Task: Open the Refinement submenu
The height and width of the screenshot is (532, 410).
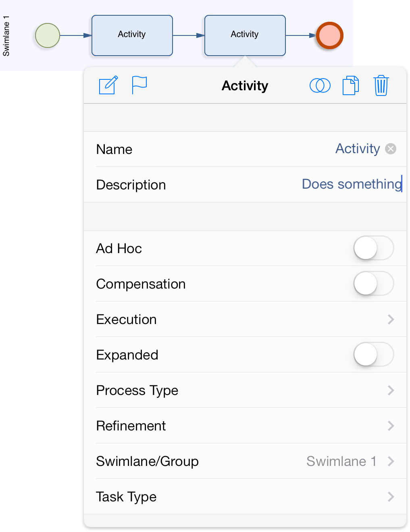Action: [x=245, y=426]
